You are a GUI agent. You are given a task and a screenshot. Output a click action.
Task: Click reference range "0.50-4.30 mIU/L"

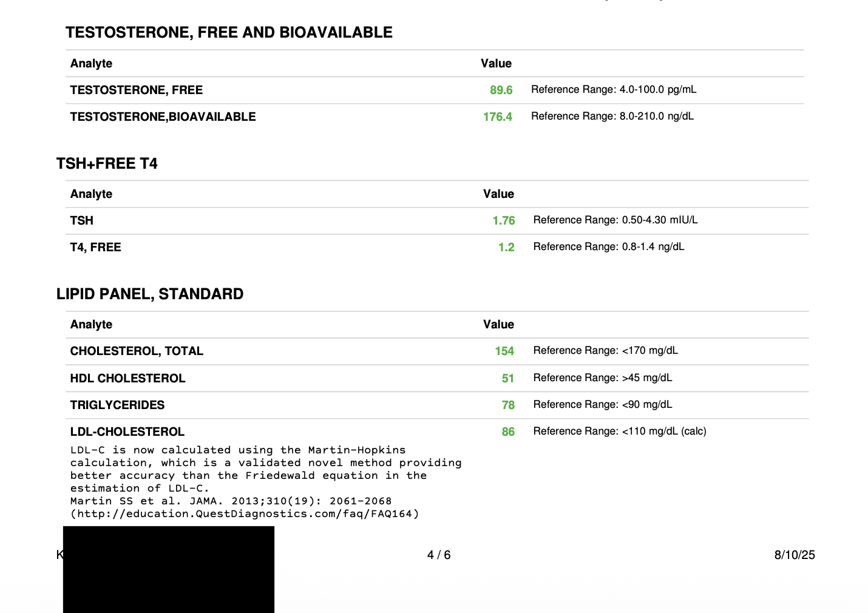660,220
